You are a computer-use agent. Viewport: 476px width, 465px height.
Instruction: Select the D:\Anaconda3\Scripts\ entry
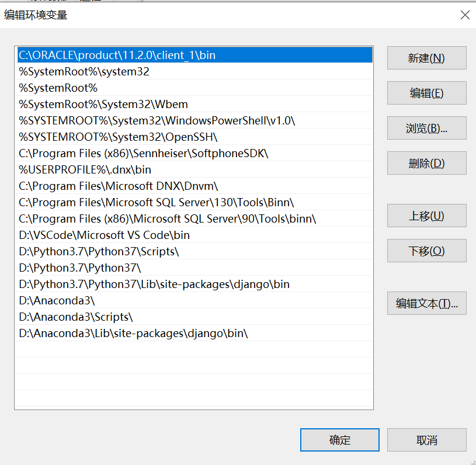(195, 317)
